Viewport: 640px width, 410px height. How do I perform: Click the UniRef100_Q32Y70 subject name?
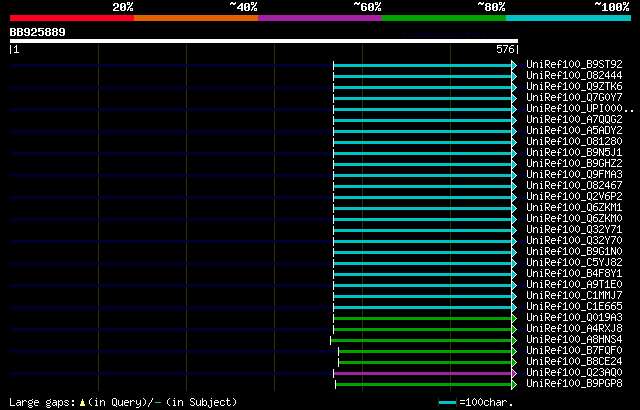click(574, 241)
